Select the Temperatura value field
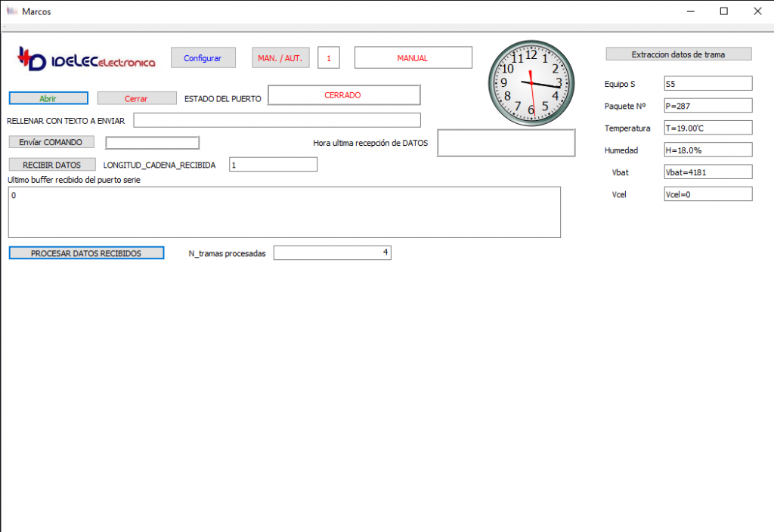This screenshot has width=774, height=532. [707, 128]
